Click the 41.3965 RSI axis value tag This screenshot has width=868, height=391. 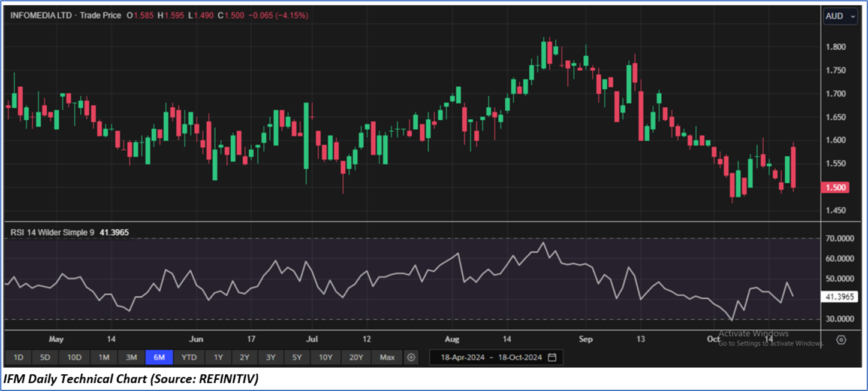(840, 296)
